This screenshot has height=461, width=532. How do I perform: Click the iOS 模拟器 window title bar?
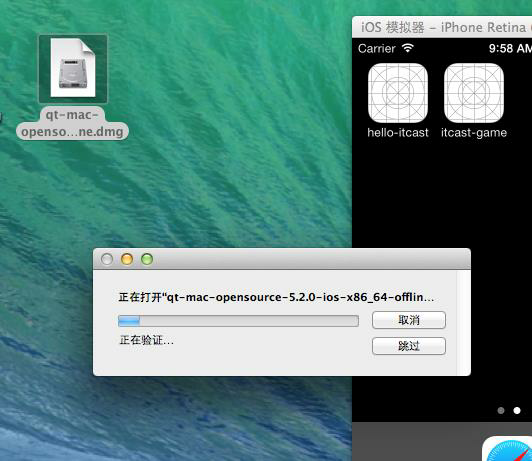(442, 27)
